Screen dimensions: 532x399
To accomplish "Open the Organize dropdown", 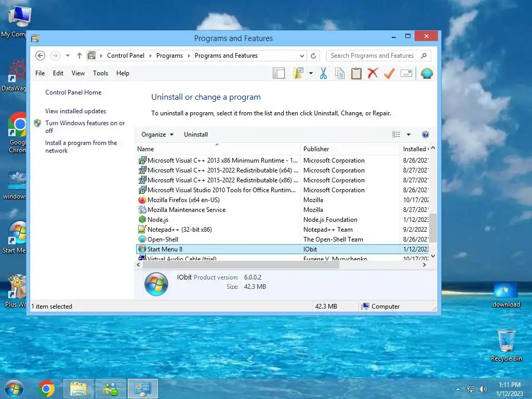I will coord(157,135).
